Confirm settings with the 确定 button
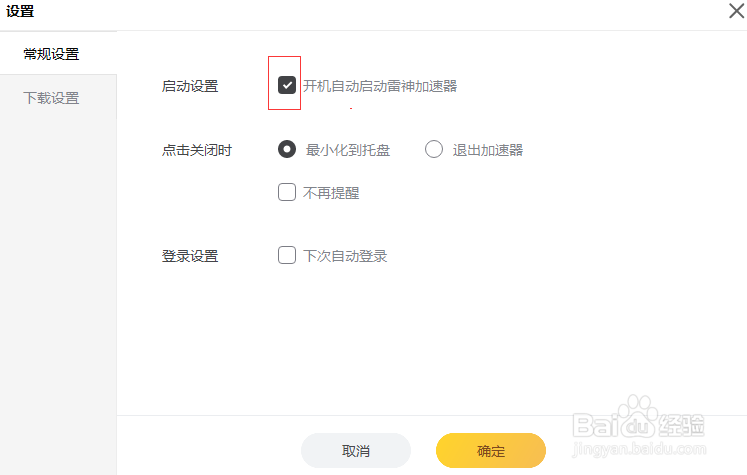Screen dimensions: 747x475 pos(491,451)
